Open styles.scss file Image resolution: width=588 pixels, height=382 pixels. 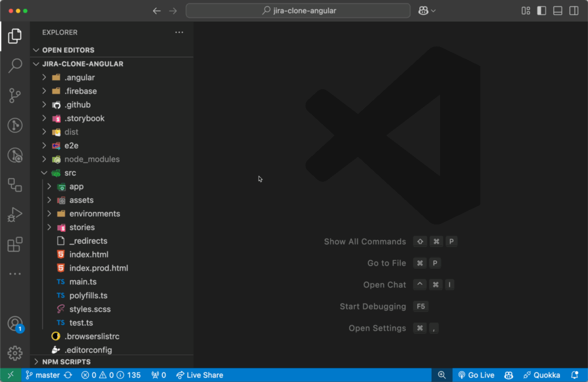(112, 309)
